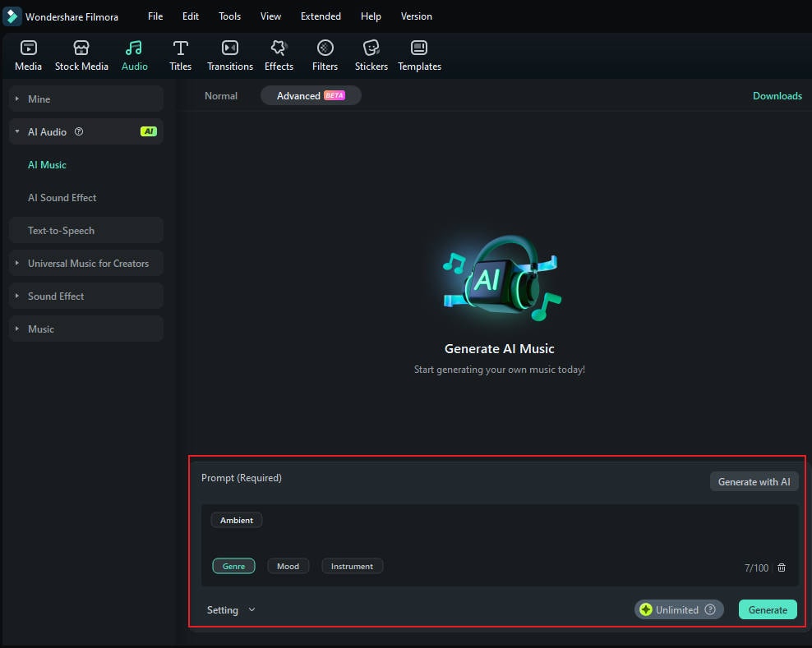Viewport: 812px width, 648px height.
Task: Click the help icon next to Unlimited
Action: 710,609
